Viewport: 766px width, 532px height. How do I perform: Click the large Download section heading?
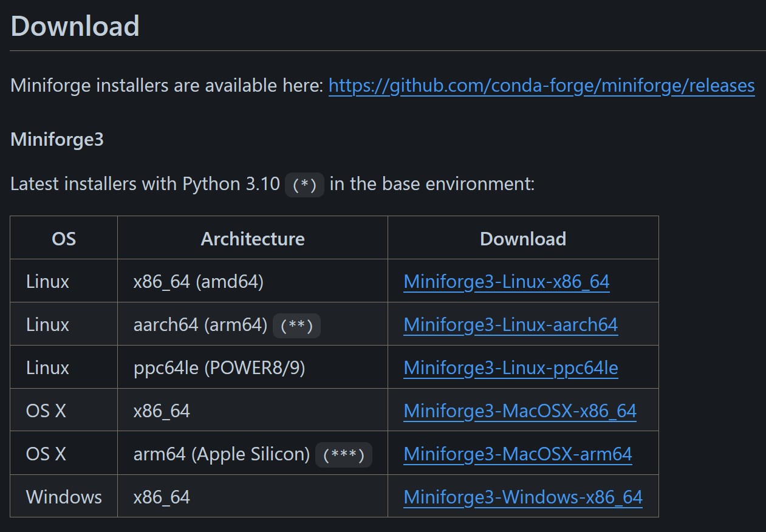75,26
